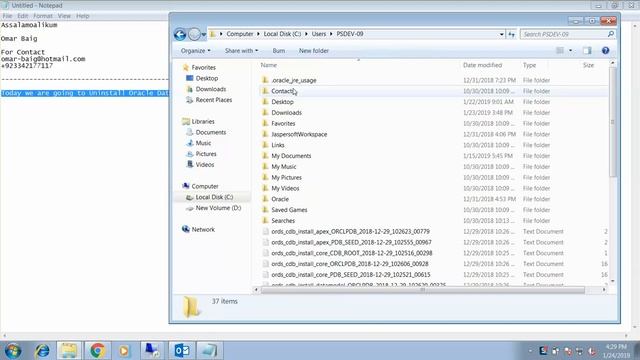Sort by the Type column header
The width and height of the screenshot is (640, 360).
529,65
